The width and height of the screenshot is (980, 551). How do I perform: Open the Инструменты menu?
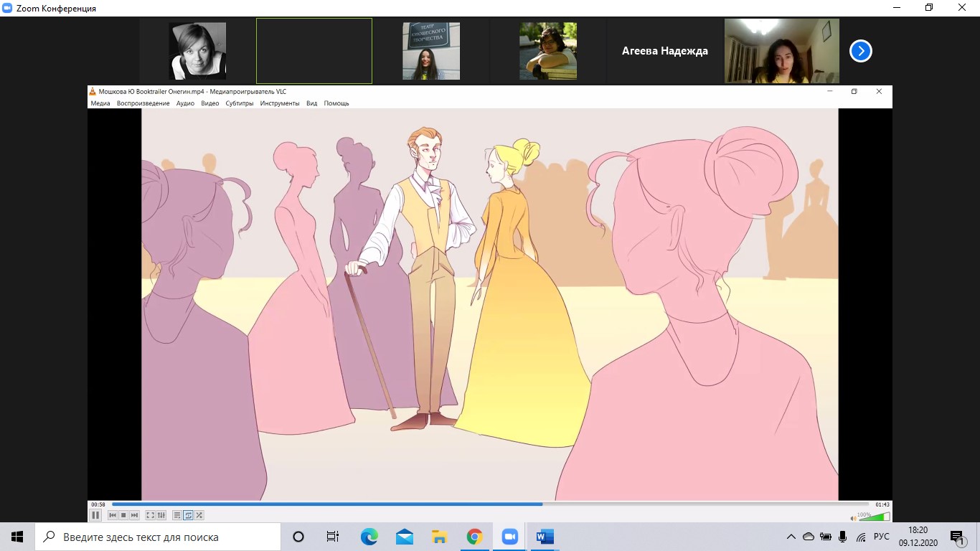click(x=280, y=103)
